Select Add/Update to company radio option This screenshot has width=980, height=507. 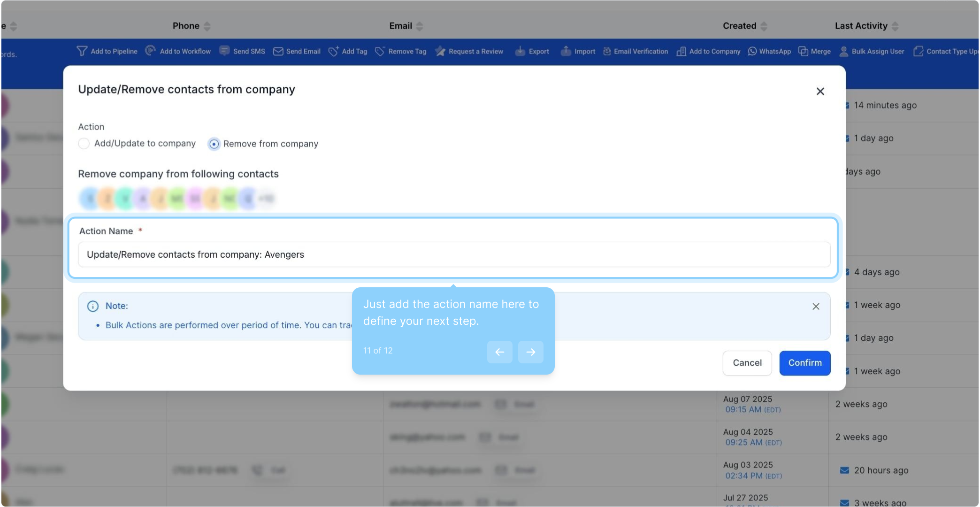pos(84,144)
